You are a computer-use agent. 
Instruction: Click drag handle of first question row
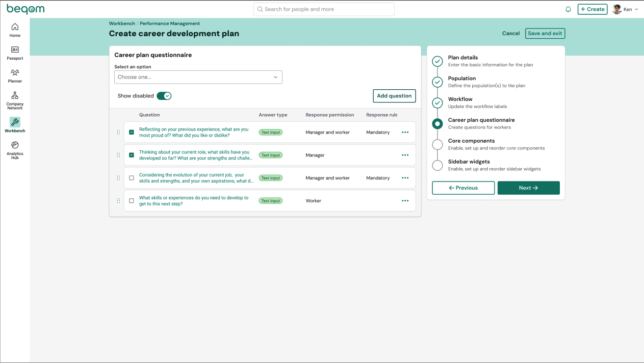(118, 132)
